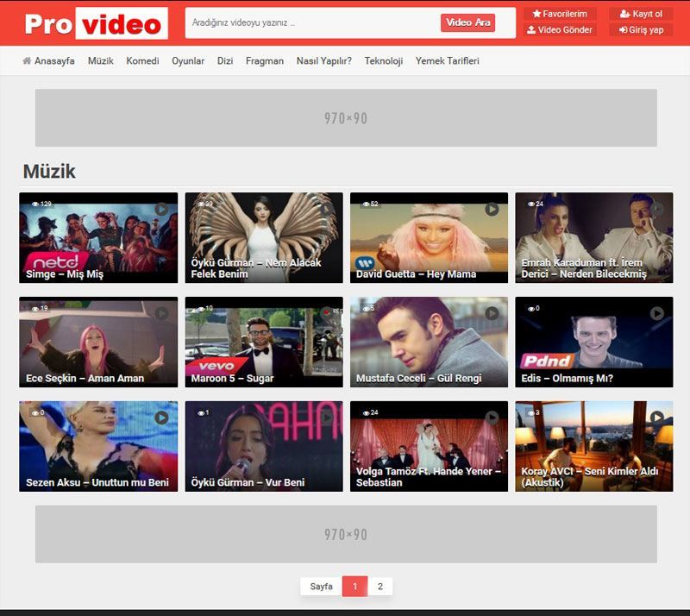Click the David Guetta – Hey Mama title
This screenshot has height=616, width=690.
click(417, 274)
